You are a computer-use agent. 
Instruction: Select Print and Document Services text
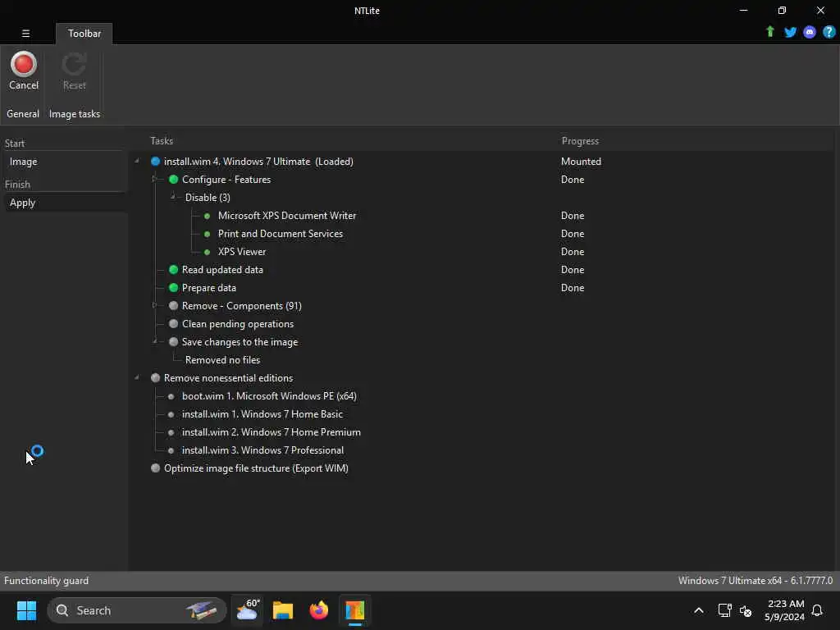[x=281, y=234]
